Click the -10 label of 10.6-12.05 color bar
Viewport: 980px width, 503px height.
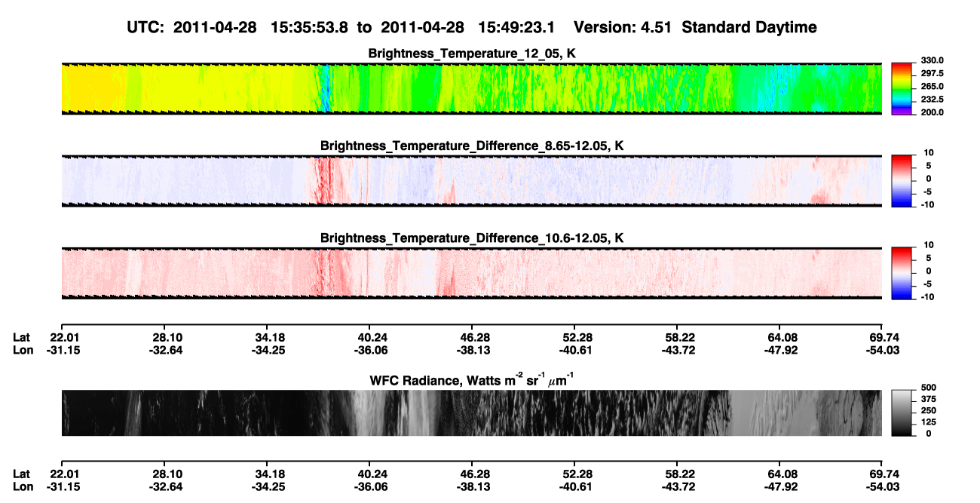coord(927,297)
